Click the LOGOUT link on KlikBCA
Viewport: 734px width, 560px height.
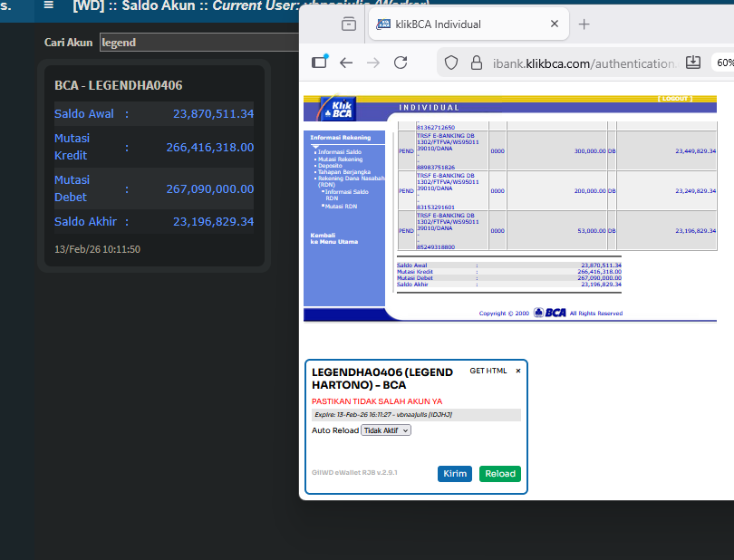click(674, 99)
